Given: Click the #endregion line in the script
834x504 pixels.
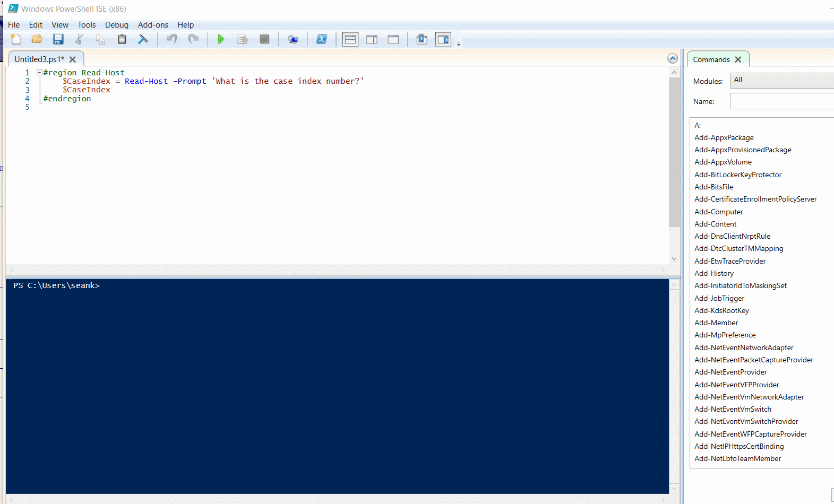Looking at the screenshot, I should pyautogui.click(x=67, y=99).
